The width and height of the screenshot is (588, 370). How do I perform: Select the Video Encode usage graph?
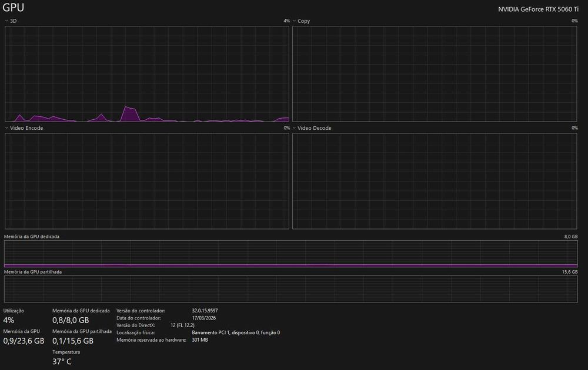click(x=147, y=181)
